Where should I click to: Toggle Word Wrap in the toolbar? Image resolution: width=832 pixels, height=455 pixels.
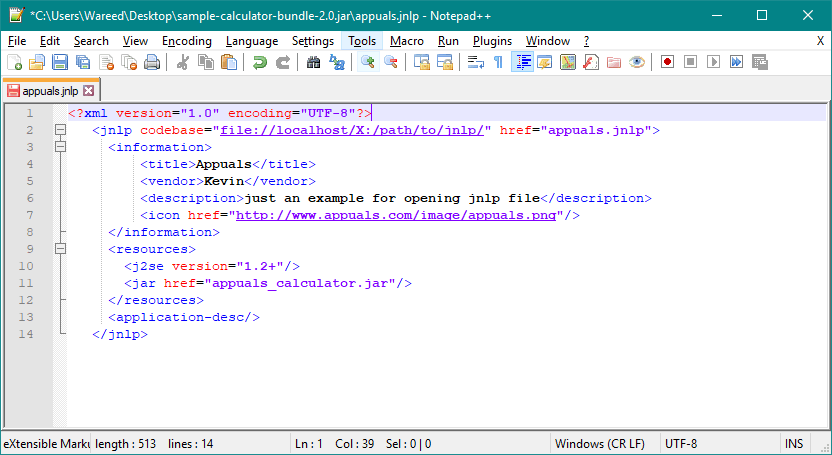pos(475,62)
